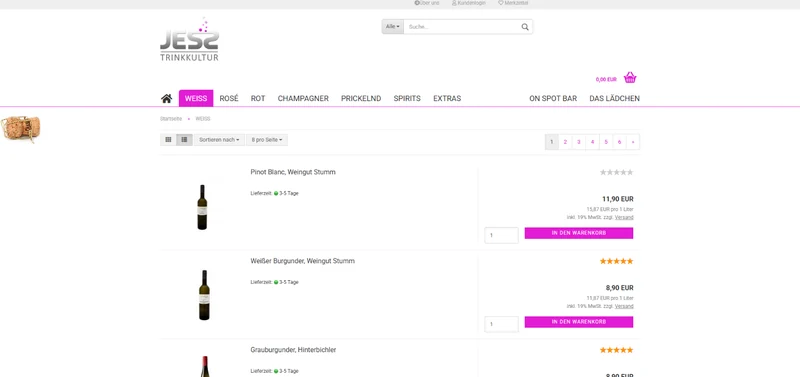Click the next page arrow

point(633,142)
